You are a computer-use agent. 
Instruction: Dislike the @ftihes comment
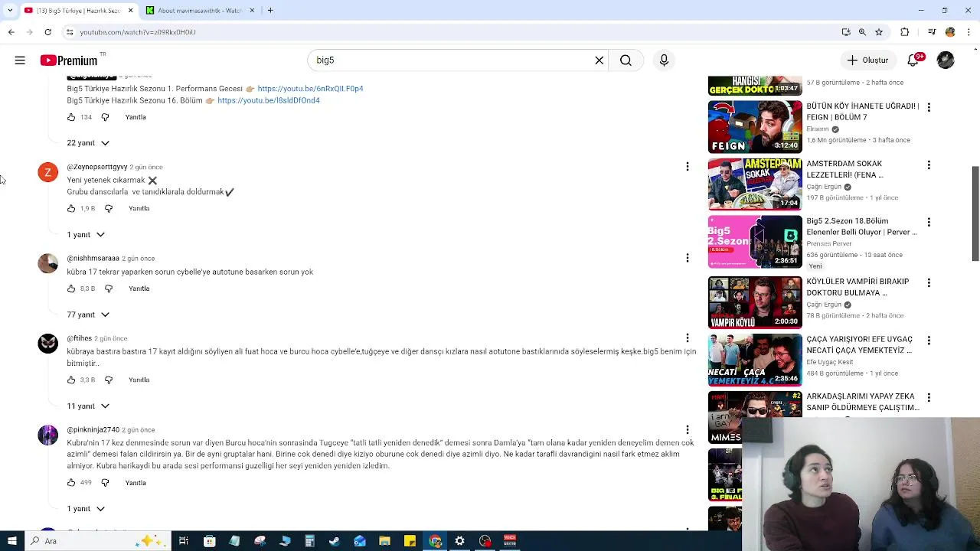109,380
